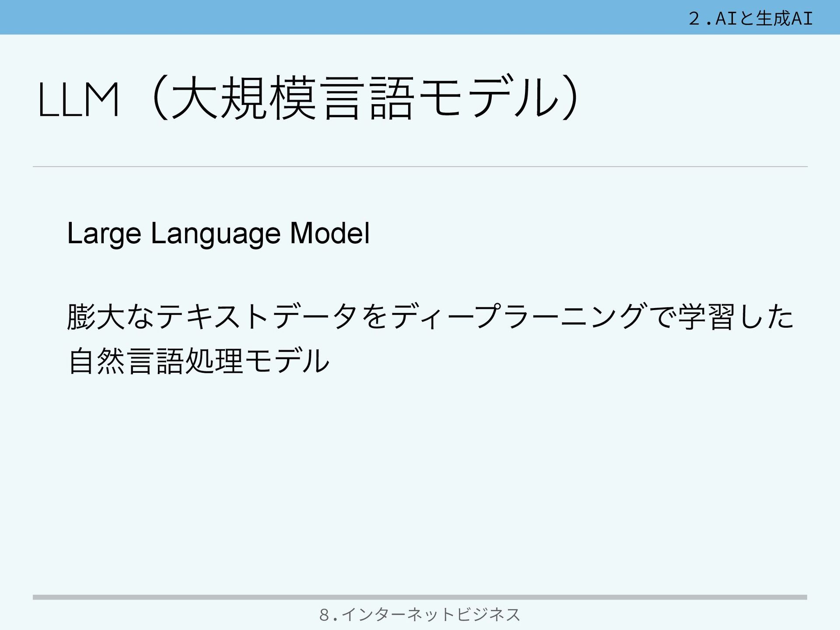Click the blue header band's empty left area
This screenshot has height=630, width=840.
175,17
